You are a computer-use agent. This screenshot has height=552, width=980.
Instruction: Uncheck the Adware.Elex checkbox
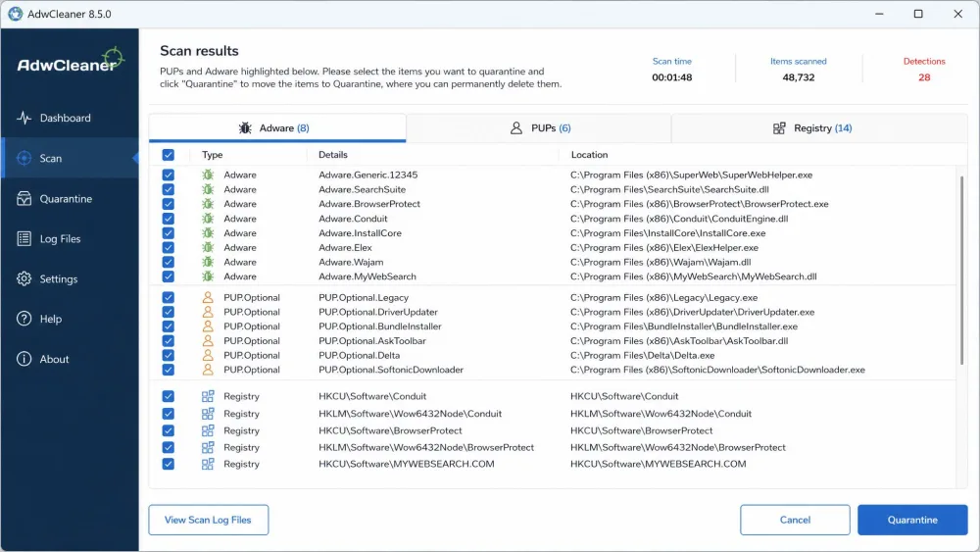tap(169, 247)
